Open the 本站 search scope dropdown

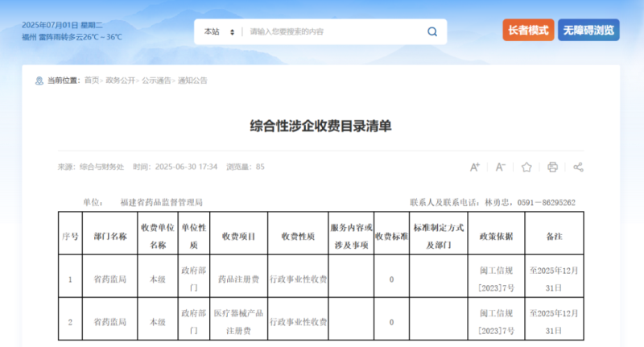coord(218,32)
